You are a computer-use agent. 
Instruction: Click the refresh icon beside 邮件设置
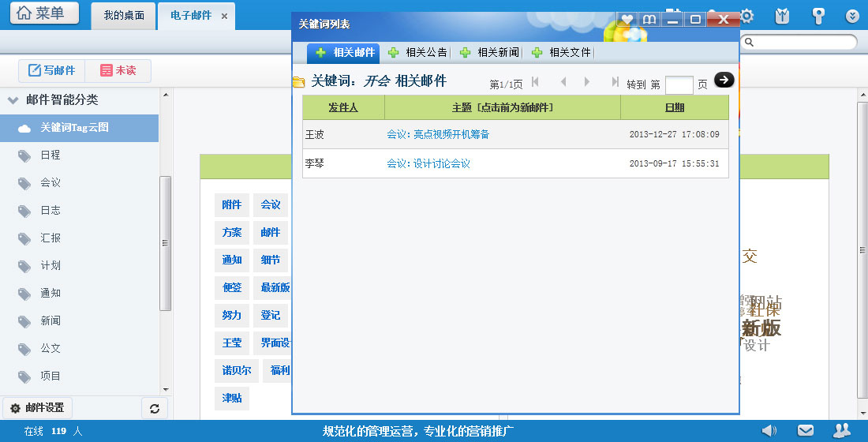[x=154, y=408]
